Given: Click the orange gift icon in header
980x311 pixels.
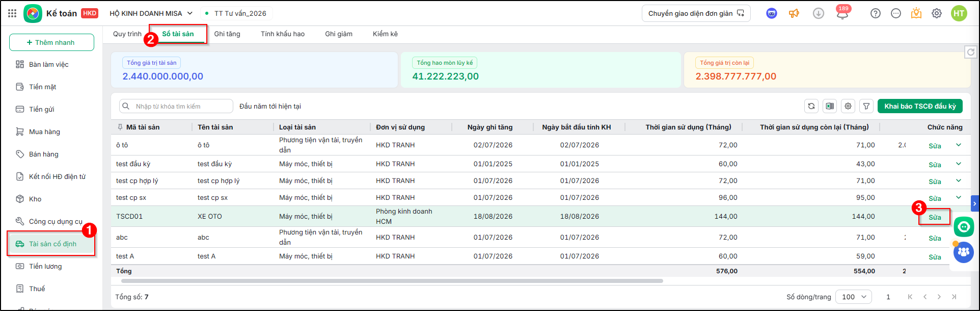Looking at the screenshot, I should coord(916,13).
